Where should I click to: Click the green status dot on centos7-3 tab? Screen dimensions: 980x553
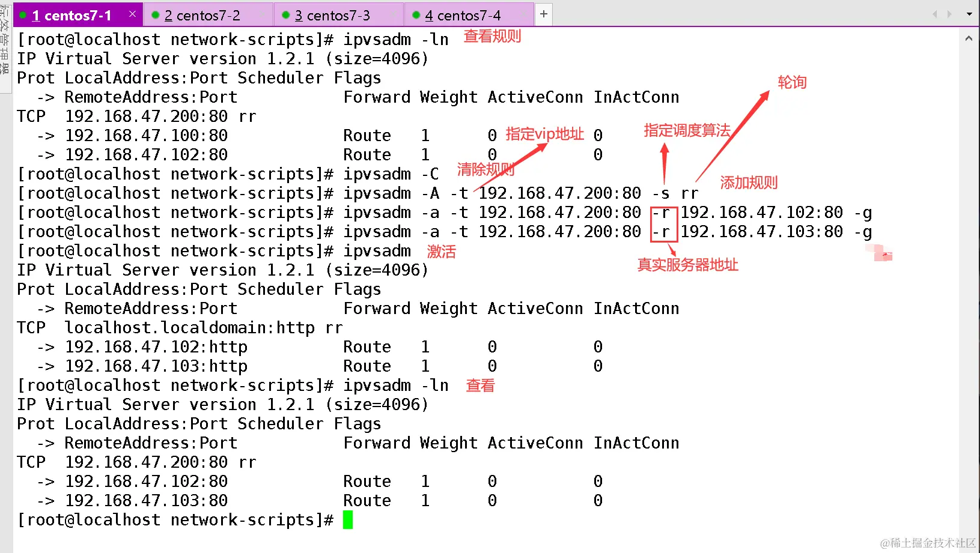pyautogui.click(x=285, y=15)
